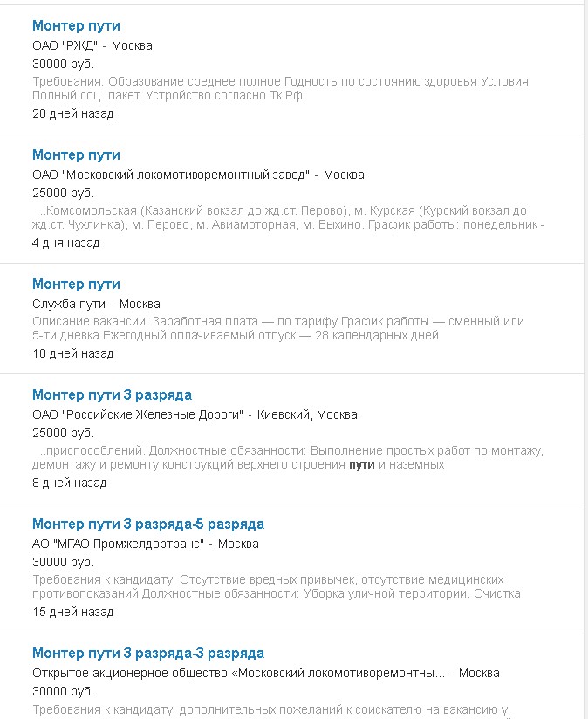This screenshot has width=588, height=719.
Task: Click the Служба пути employer name
Action: coord(69,304)
